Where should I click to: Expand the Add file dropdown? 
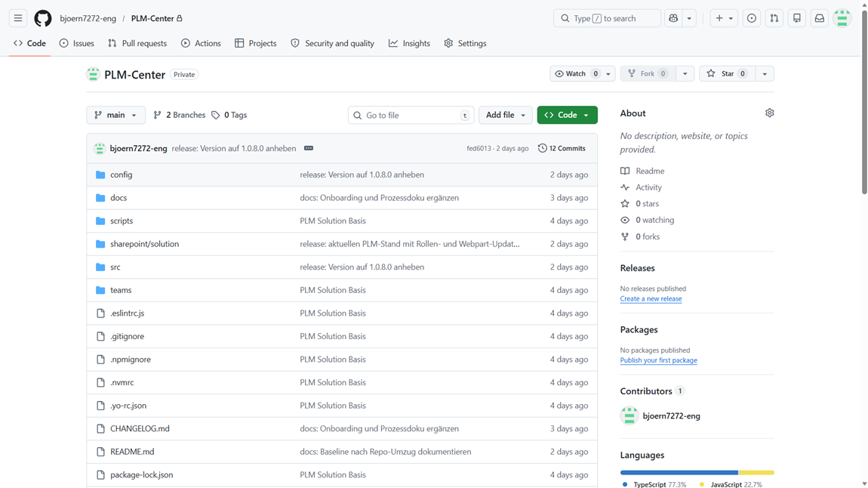[505, 114]
